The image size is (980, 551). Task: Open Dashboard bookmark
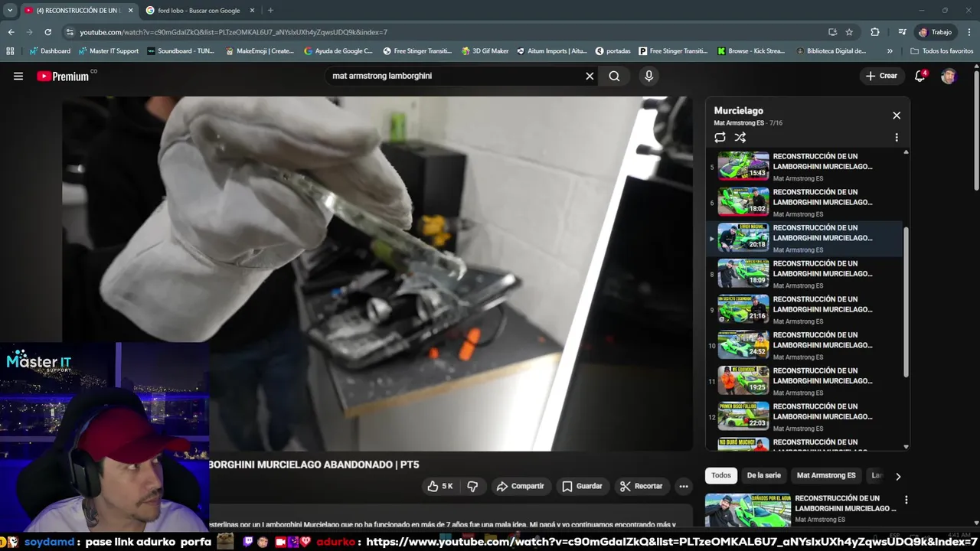[x=50, y=51]
